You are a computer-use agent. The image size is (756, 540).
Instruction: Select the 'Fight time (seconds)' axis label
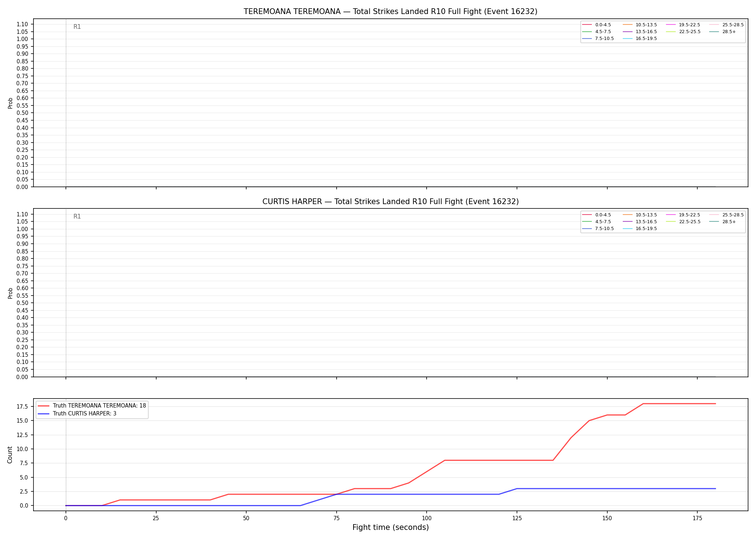click(x=391, y=527)
